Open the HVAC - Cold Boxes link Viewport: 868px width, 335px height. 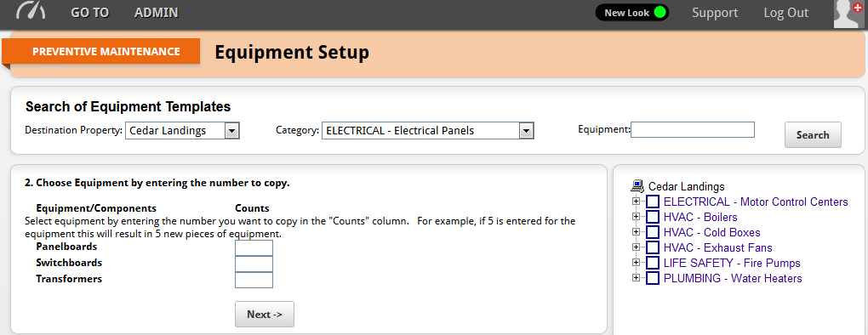(x=712, y=232)
